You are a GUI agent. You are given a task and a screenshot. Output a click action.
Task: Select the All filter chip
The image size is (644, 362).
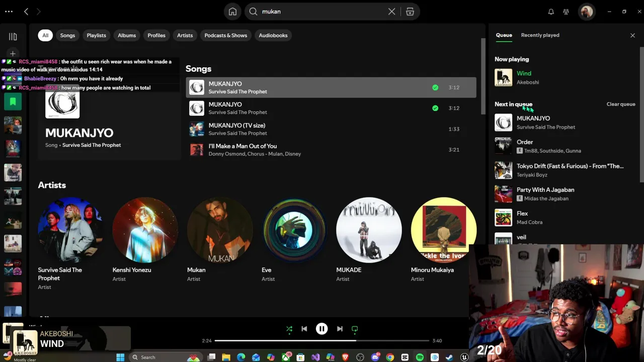[45, 35]
